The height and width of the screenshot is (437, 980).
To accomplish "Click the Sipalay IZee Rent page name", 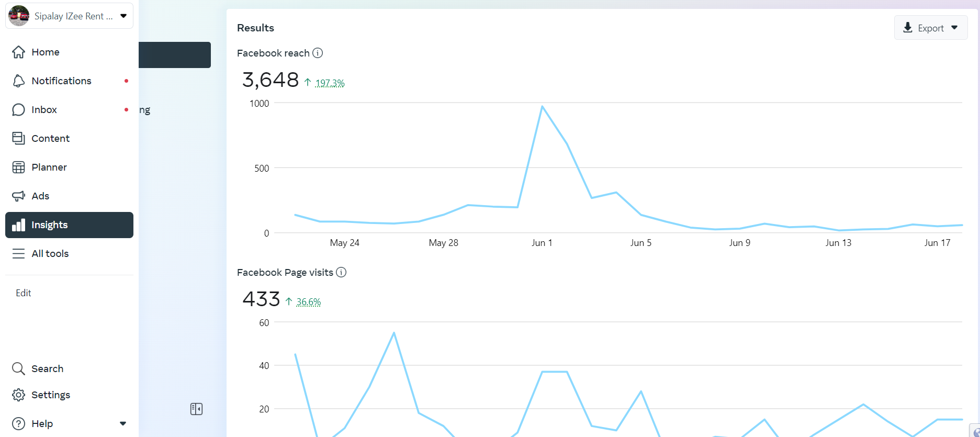I will coord(74,16).
